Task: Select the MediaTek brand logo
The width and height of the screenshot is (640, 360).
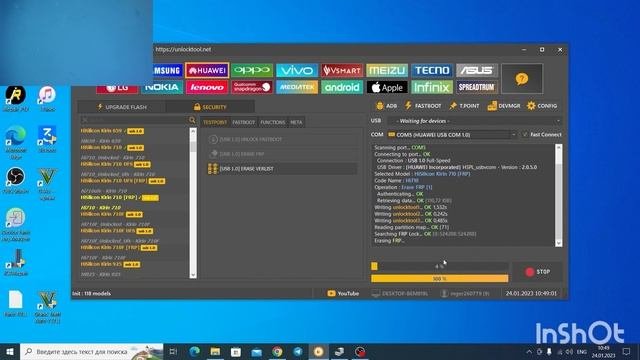Action: click(297, 87)
